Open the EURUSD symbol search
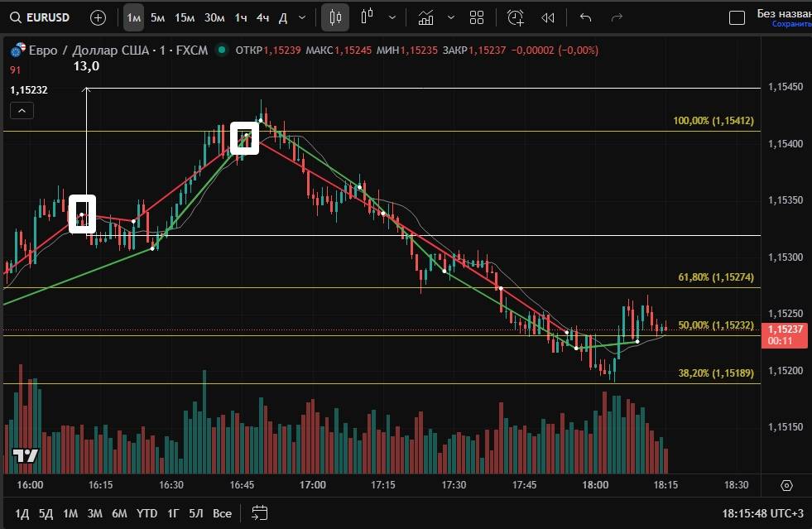The width and height of the screenshot is (812, 529). (41, 17)
